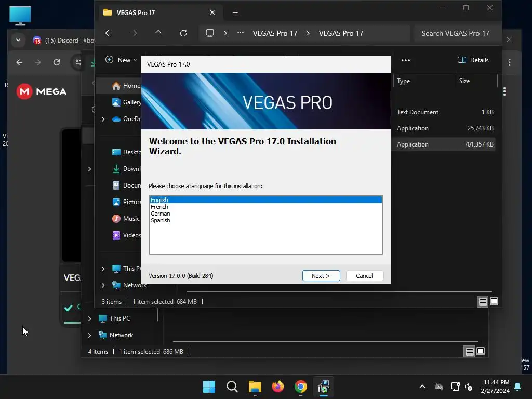532x399 pixels.
Task: Open the Downloads shortcut in sidebar
Action: point(127,169)
